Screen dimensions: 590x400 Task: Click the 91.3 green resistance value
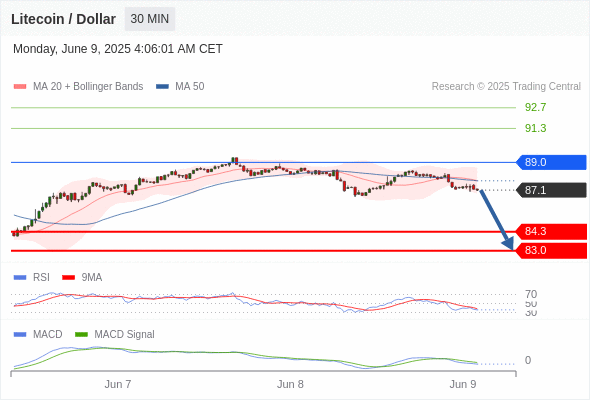[x=535, y=128]
